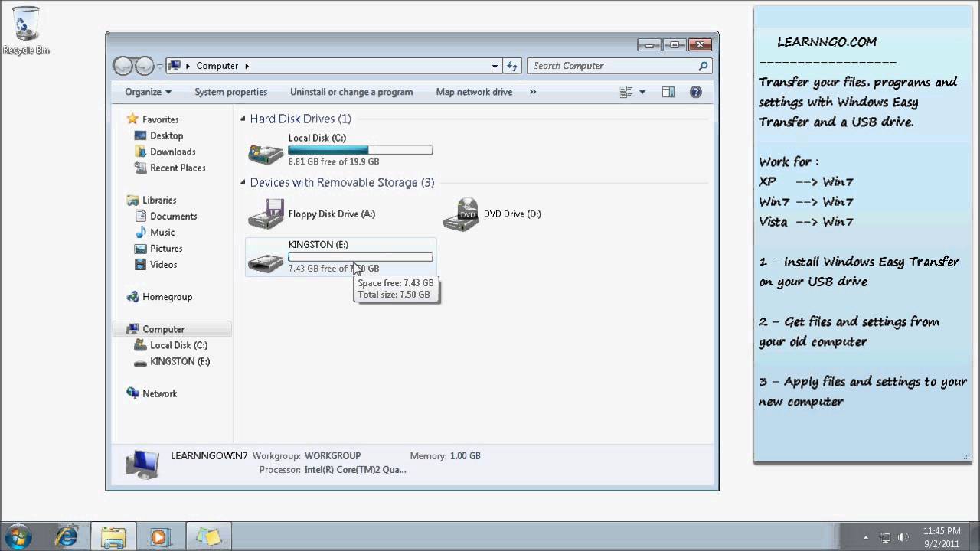Click the Forward navigation arrow
The image size is (980, 551).
[144, 67]
